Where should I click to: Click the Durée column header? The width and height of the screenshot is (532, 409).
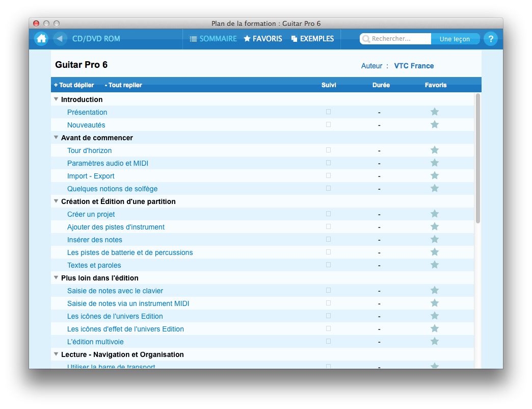coord(381,85)
